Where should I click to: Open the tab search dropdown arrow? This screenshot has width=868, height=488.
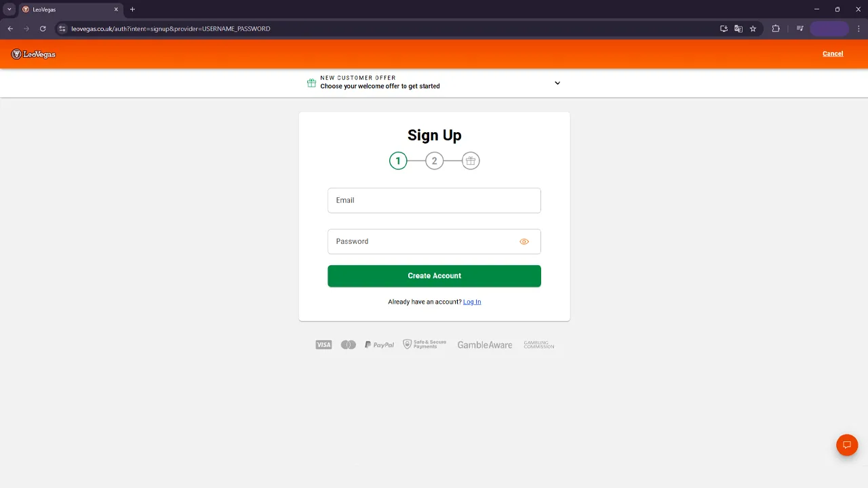tap(9, 9)
